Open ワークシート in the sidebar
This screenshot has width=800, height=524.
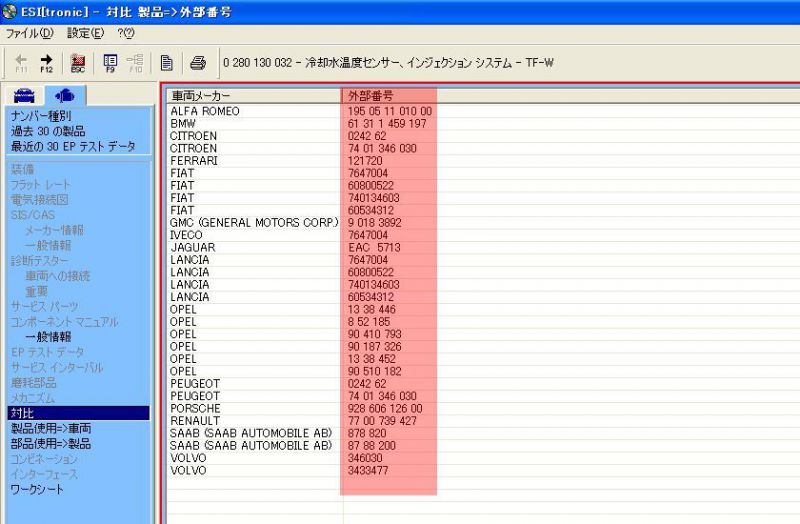click(x=37, y=489)
